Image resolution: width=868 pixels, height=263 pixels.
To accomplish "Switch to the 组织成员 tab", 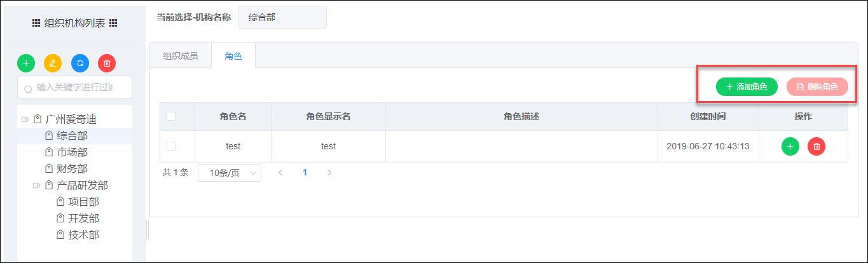I will (181, 56).
